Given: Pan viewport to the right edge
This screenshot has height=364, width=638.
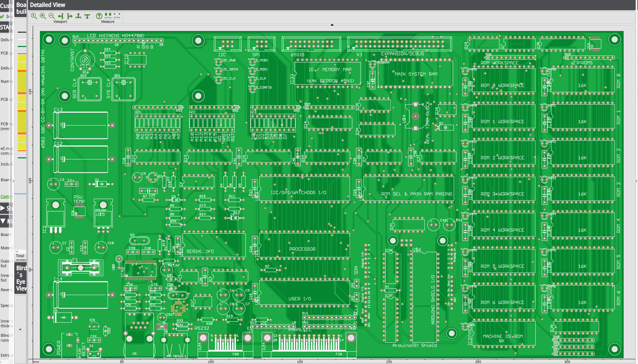Looking at the screenshot, I should pyautogui.click(x=70, y=16).
